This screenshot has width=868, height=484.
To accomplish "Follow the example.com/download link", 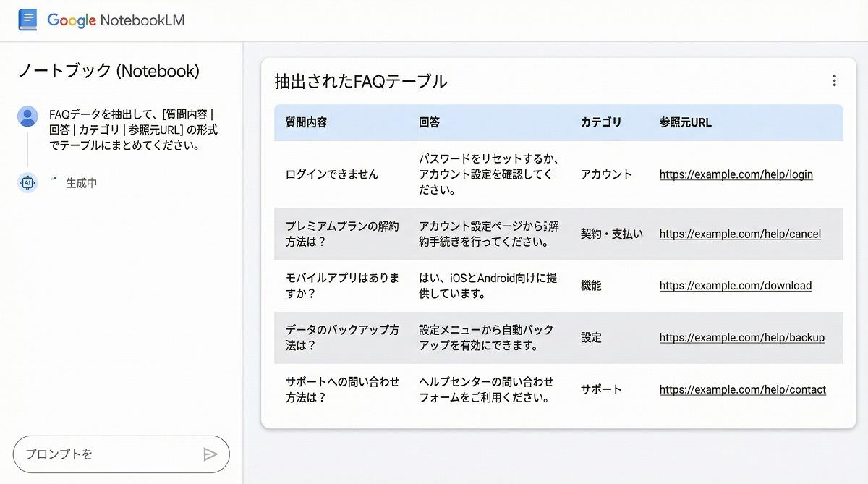I will tap(735, 286).
